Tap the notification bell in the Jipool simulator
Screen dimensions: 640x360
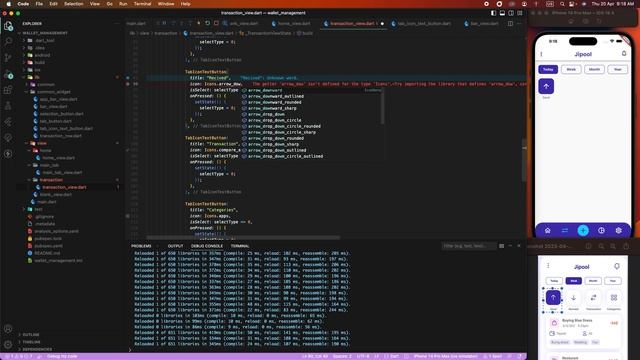coord(624,53)
